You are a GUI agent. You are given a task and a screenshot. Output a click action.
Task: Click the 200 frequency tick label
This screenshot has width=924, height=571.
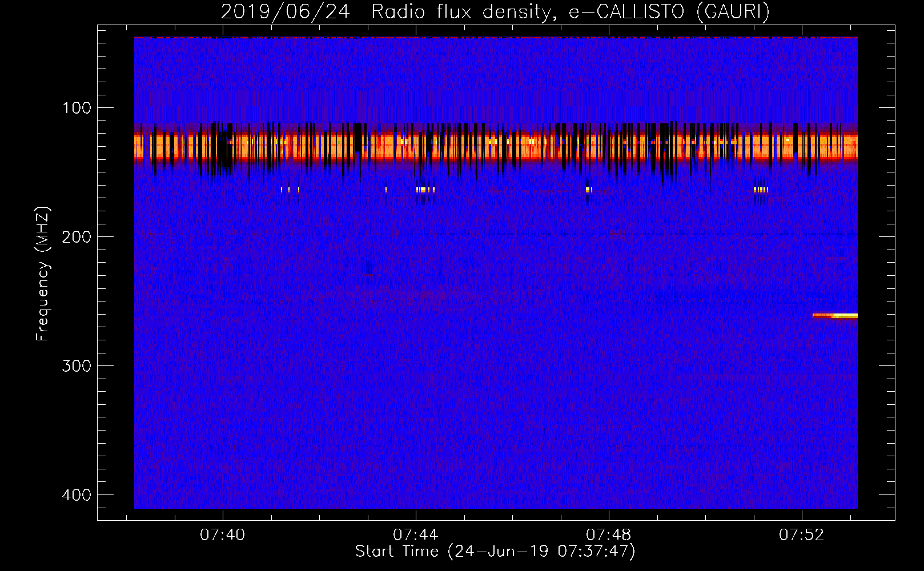click(77, 237)
